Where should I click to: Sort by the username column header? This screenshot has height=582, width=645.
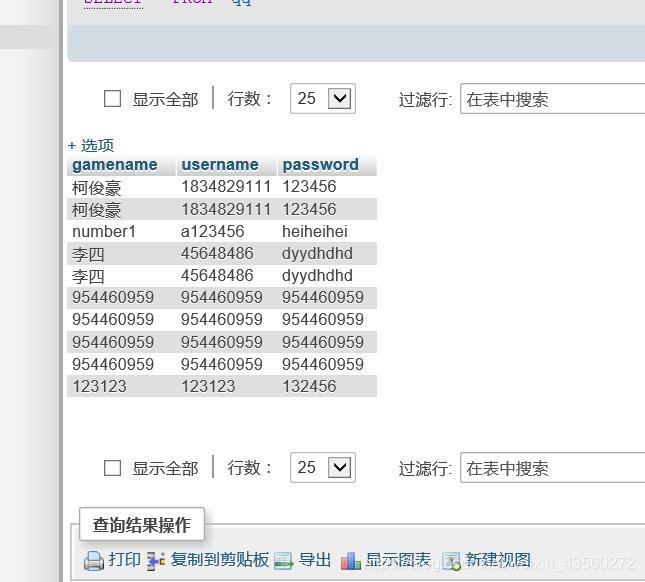pyautogui.click(x=220, y=165)
